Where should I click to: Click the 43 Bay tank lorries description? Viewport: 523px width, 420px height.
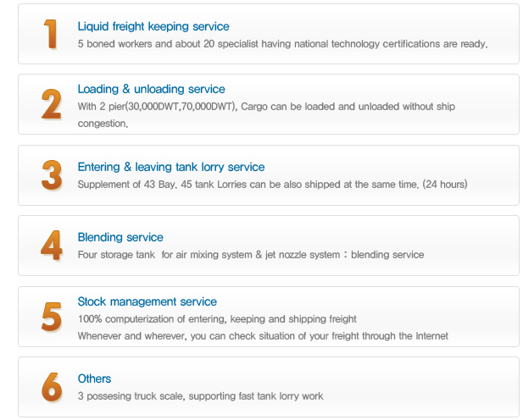[272, 185]
